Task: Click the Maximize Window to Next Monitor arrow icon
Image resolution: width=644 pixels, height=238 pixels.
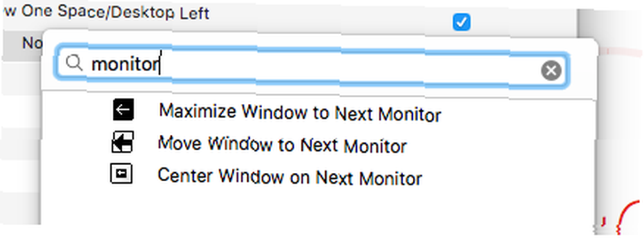Action: [123, 110]
